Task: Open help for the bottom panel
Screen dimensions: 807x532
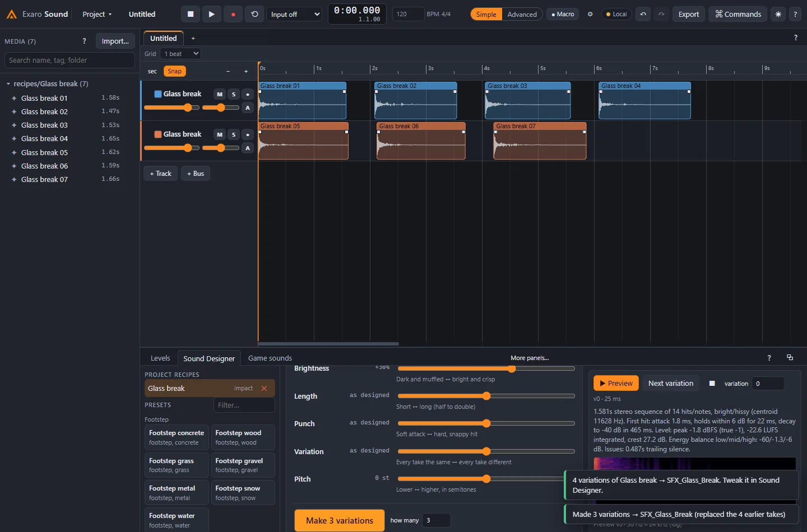Action: tap(769, 357)
